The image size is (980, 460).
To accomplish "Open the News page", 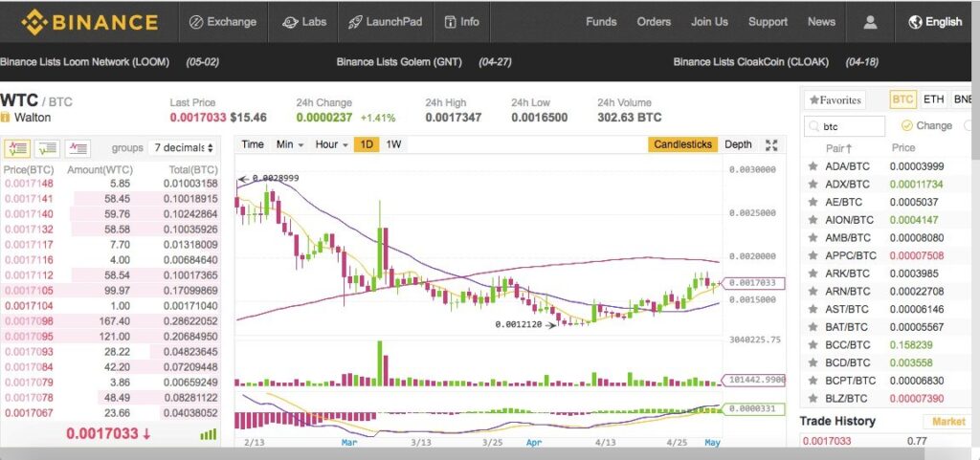I will (821, 22).
